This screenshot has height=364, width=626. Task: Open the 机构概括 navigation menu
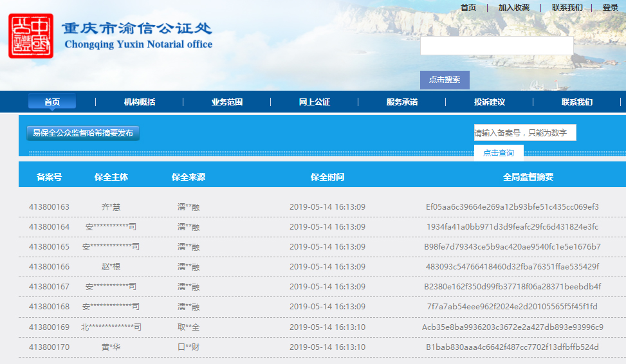tap(139, 102)
